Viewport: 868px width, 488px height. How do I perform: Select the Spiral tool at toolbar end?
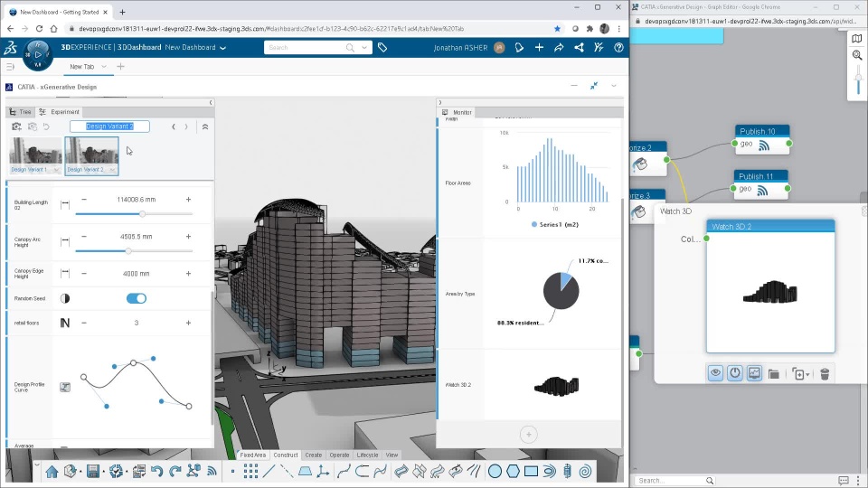click(x=585, y=472)
